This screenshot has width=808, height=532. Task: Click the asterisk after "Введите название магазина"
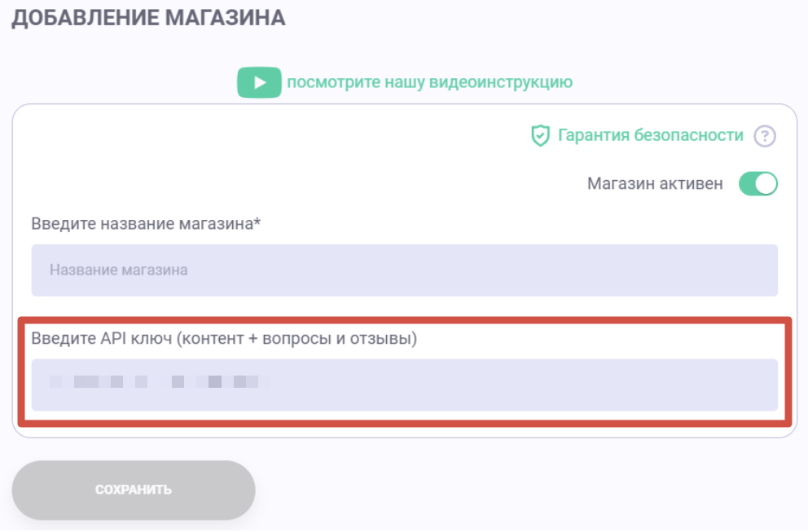click(257, 222)
